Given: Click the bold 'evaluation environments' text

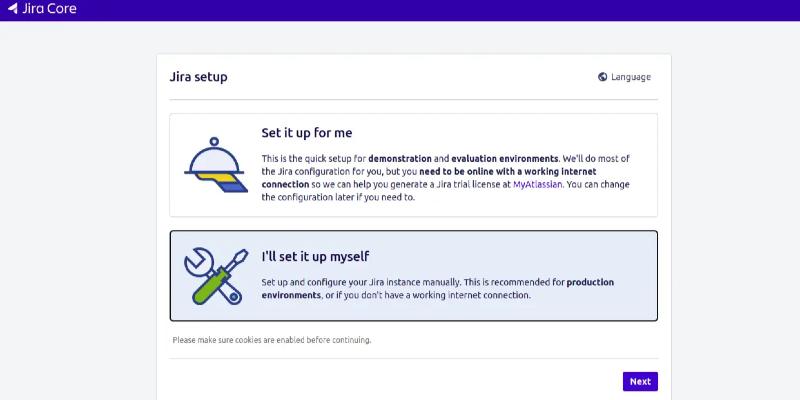Looking at the screenshot, I should [504, 159].
